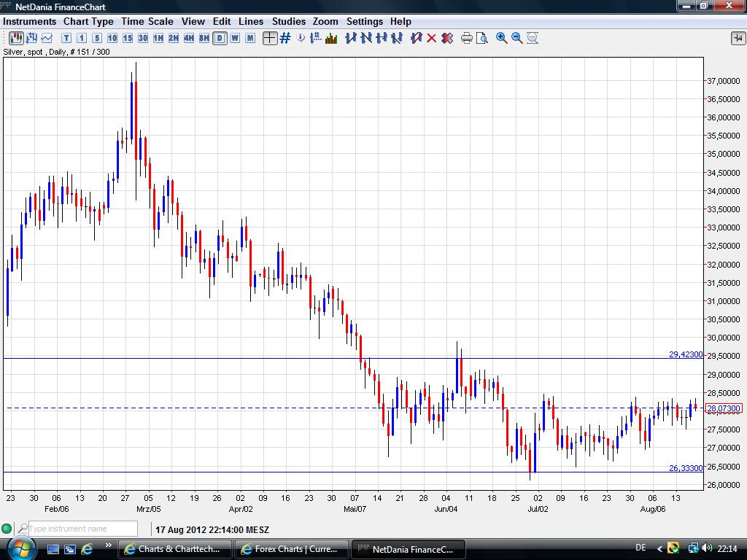Viewport: 747px width, 560px height.
Task: Zoom out with the magnifier minus icon
Action: [517, 38]
